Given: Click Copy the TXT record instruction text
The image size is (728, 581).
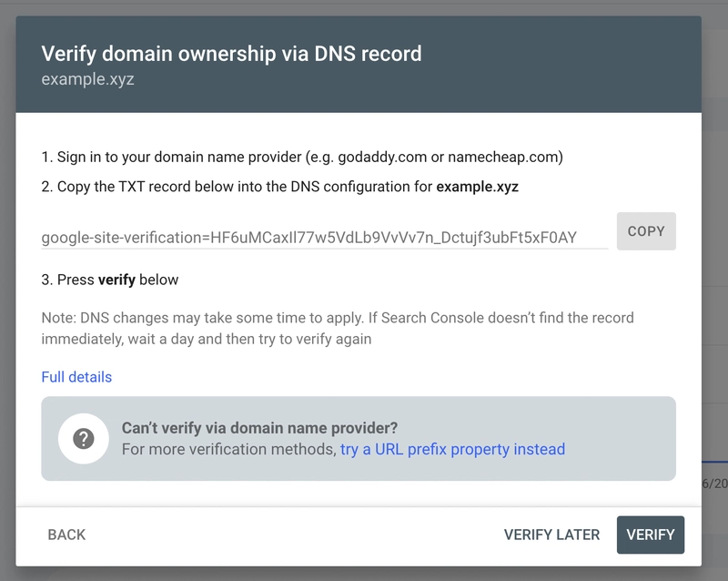Looking at the screenshot, I should click(x=280, y=187).
